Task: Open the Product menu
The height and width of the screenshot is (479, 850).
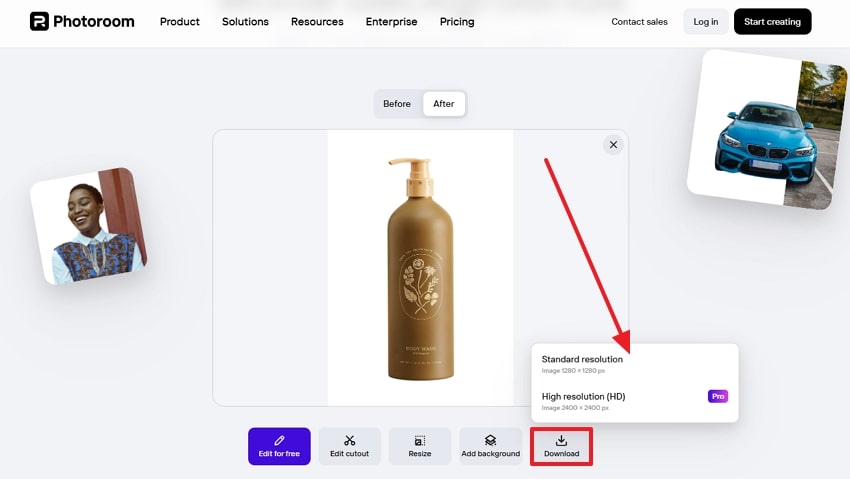Action: click(180, 22)
